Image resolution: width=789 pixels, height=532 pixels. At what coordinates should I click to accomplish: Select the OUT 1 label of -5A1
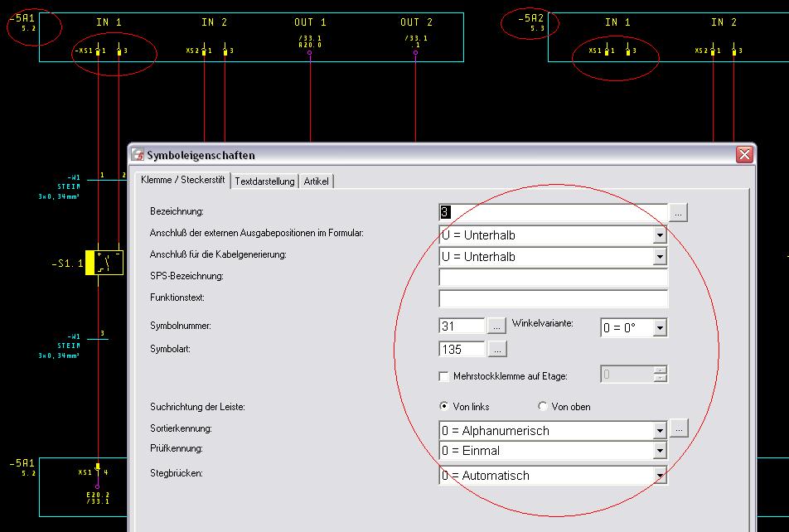[310, 22]
